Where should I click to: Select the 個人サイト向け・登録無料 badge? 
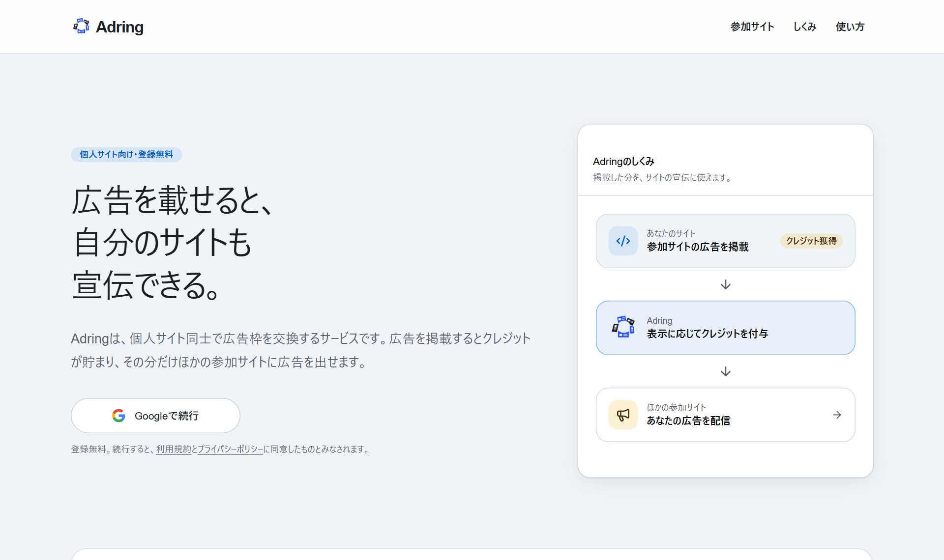[x=126, y=154]
